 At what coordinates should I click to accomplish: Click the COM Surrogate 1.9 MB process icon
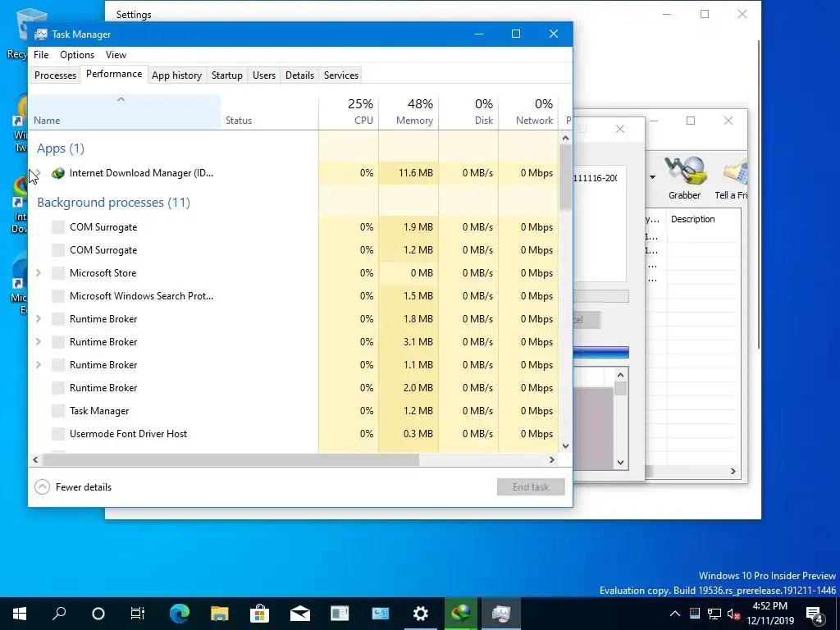tap(58, 227)
